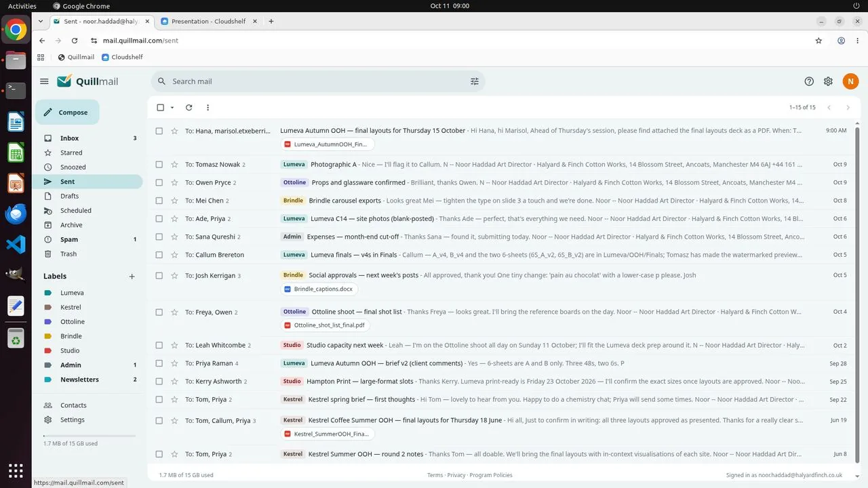The height and width of the screenshot is (488, 868).
Task: Open the Inbox folder
Action: tap(89, 138)
